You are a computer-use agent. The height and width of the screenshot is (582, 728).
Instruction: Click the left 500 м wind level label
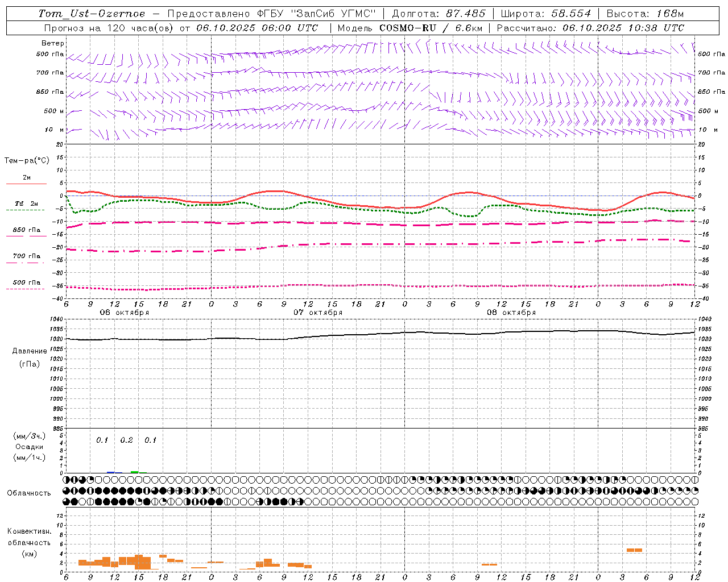[54, 111]
